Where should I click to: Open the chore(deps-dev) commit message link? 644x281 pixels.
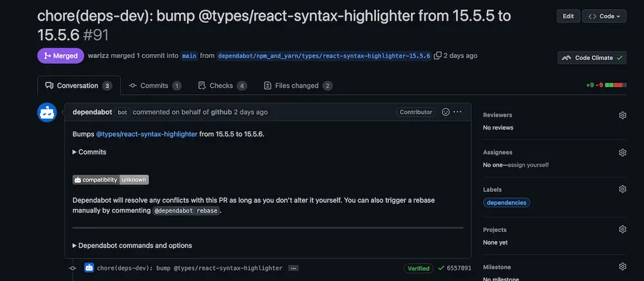[x=190, y=268]
